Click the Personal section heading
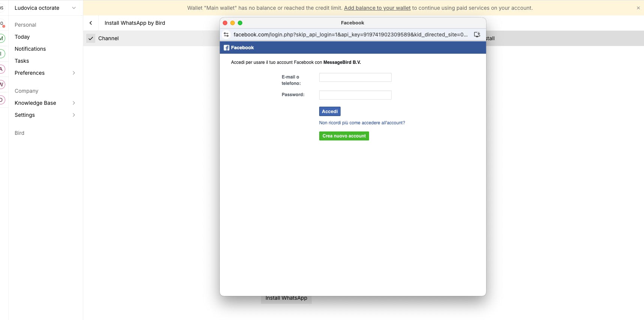644x320 pixels. (26, 25)
